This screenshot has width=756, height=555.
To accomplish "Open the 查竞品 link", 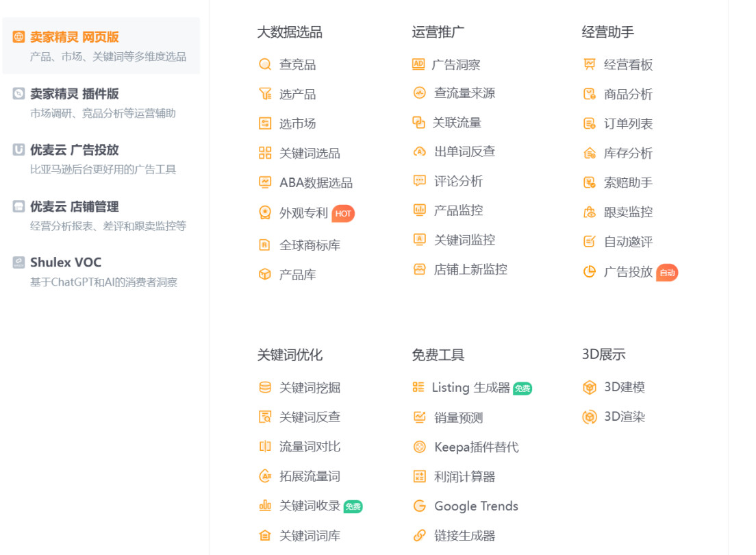I will click(x=297, y=64).
